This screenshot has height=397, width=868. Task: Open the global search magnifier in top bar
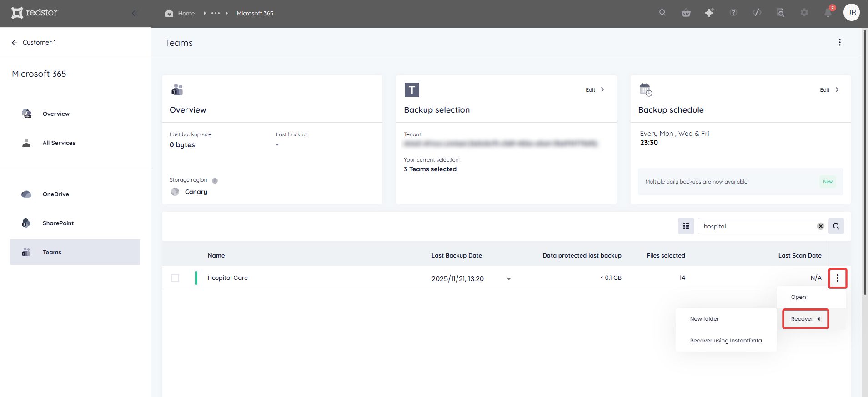662,13
